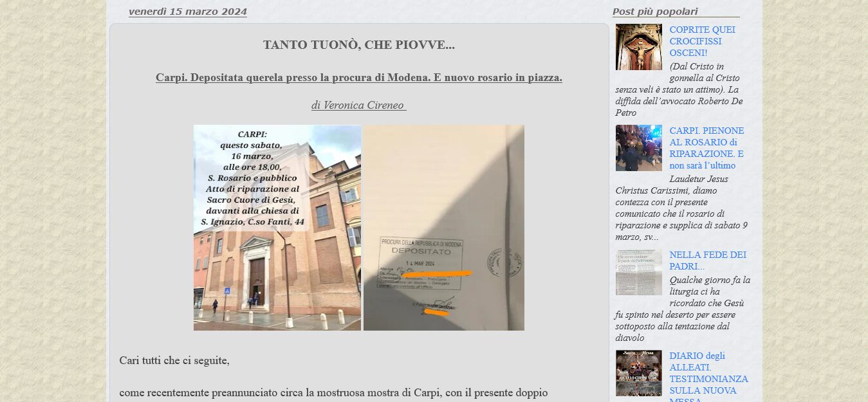
Task: Click the 'Carpi. Depositata querela' subtitle
Action: click(x=359, y=78)
